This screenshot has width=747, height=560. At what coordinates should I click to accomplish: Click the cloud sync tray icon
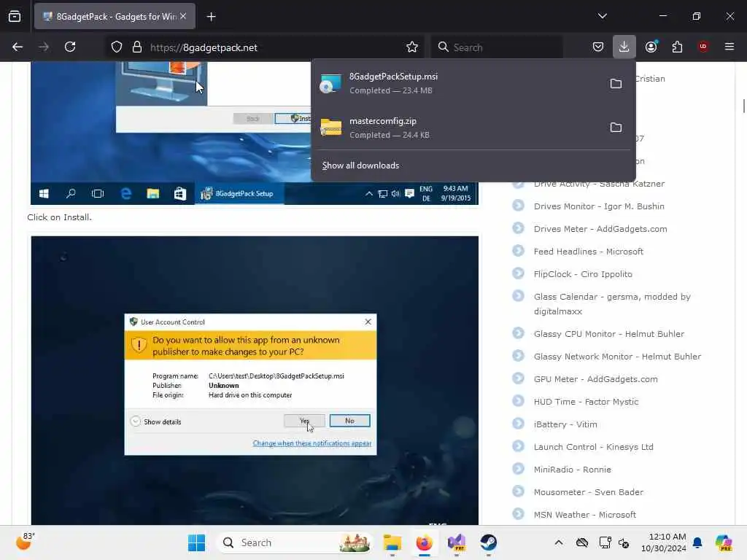pos(581,542)
